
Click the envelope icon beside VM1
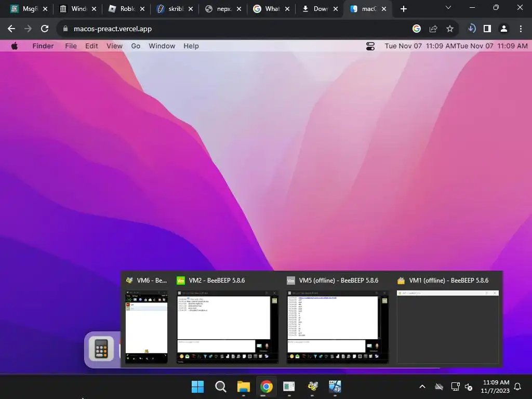[401, 281]
